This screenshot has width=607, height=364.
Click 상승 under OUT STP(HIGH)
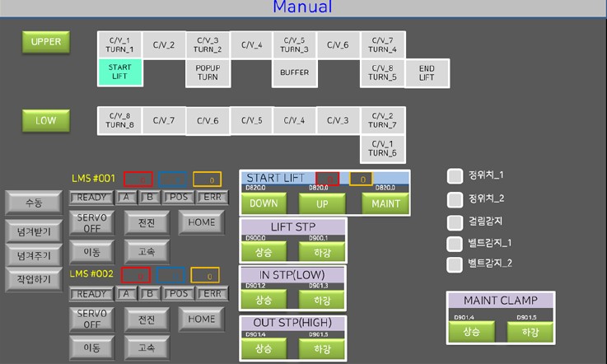(264, 348)
